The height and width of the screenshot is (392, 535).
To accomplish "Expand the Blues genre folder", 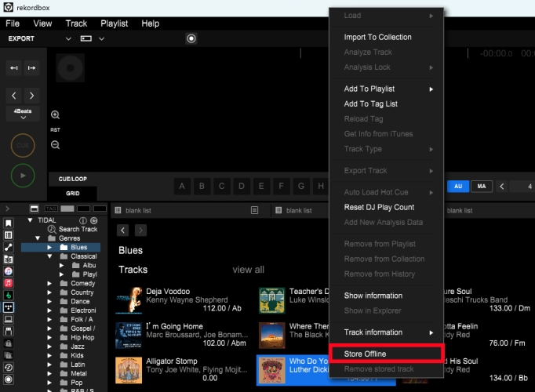I will point(49,247).
